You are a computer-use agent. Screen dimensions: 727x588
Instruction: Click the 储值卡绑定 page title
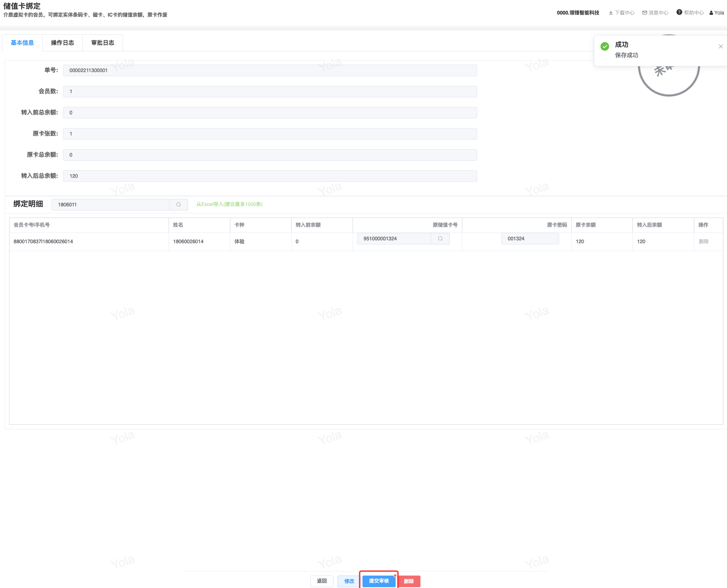22,6
